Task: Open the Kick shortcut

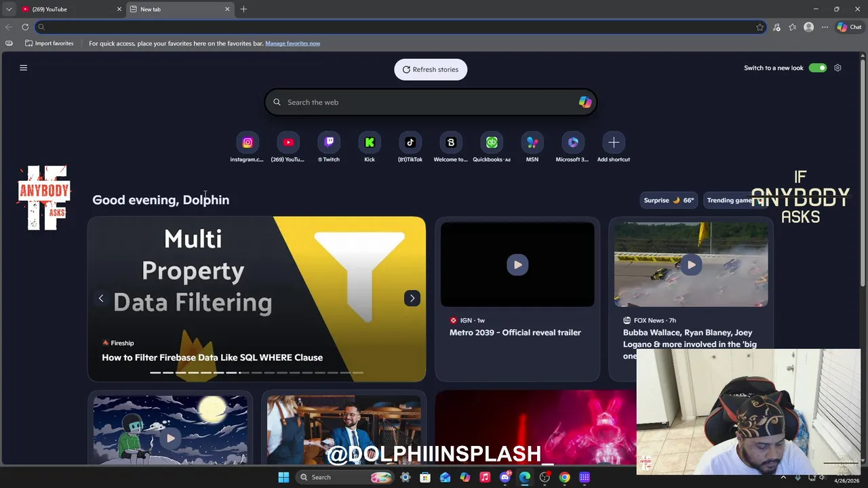Action: tap(370, 147)
